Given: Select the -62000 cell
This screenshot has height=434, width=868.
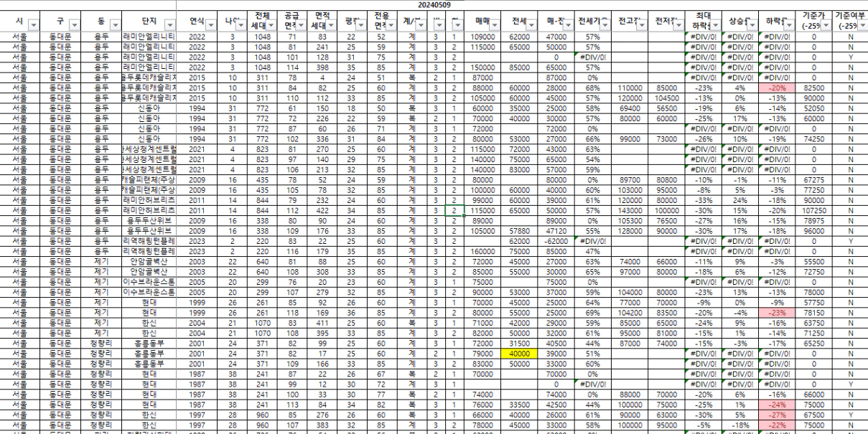Looking at the screenshot, I should pyautogui.click(x=556, y=241).
